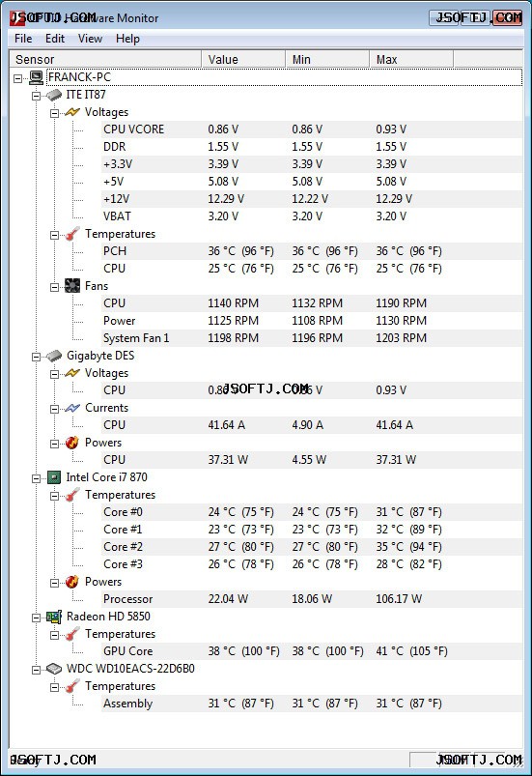
Task: Click the flame icon under Gigabyte DES
Action: tap(72, 443)
